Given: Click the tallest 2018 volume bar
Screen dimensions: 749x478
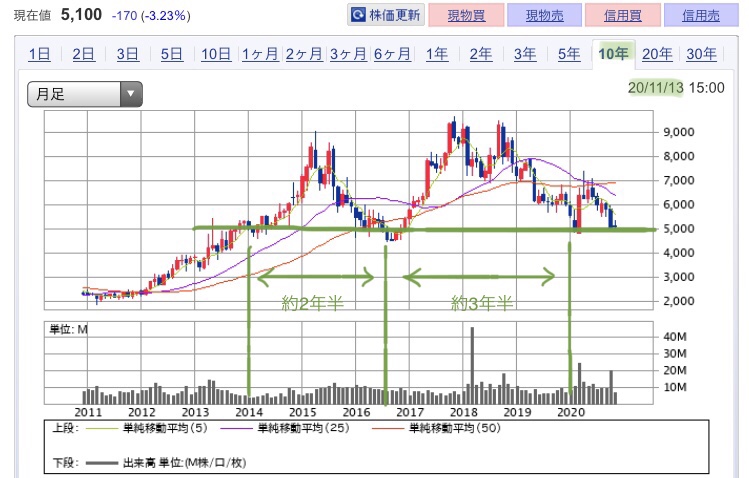Looking at the screenshot, I should tap(472, 365).
